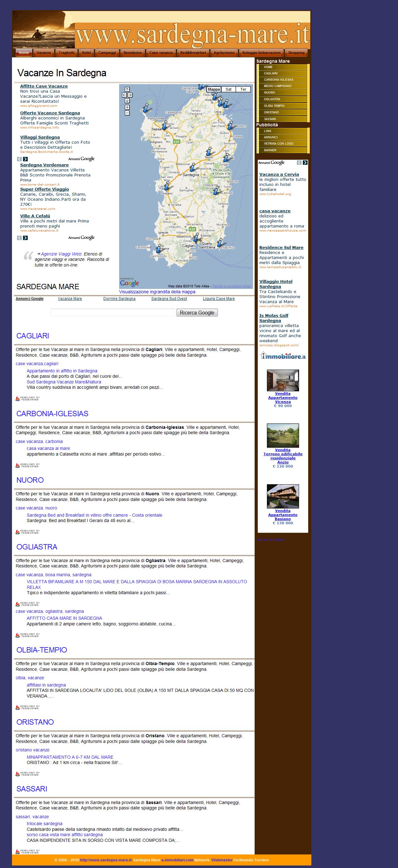The height and width of the screenshot is (868, 398).
Task: Click previous arrow in right sidebar Google ads
Action: point(299,163)
